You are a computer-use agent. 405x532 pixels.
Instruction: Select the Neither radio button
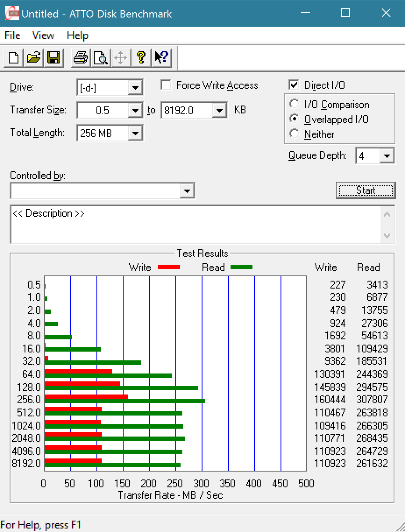(x=295, y=134)
